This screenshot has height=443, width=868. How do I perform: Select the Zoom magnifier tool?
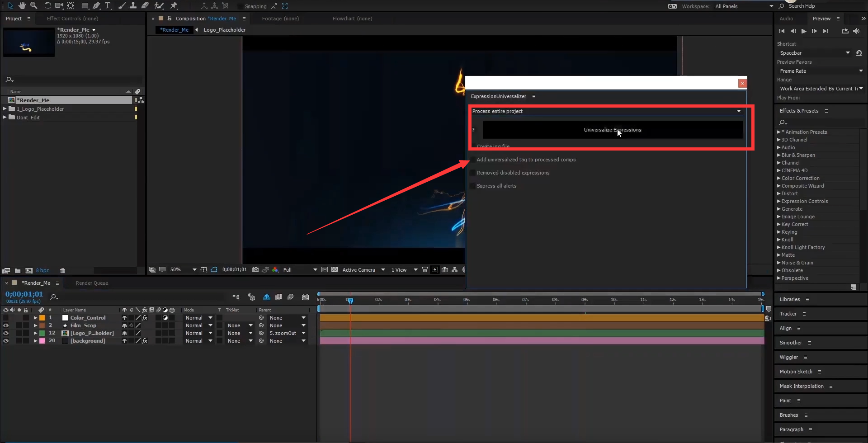pos(33,6)
